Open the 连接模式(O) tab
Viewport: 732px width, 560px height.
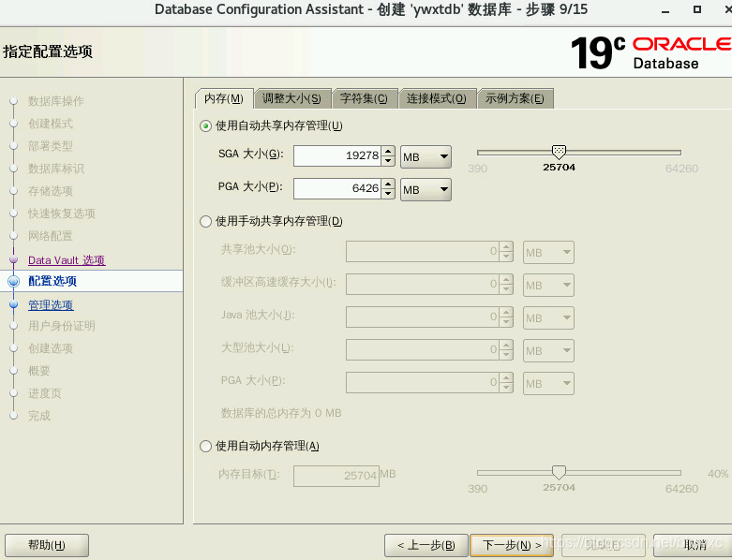(x=437, y=98)
